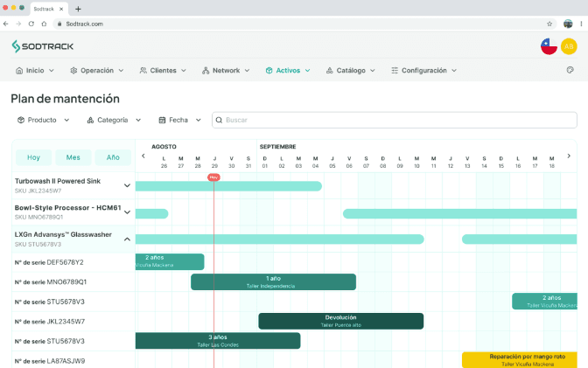Click the Sodtrack logo
Image resolution: width=588 pixels, height=368 pixels.
coord(42,46)
